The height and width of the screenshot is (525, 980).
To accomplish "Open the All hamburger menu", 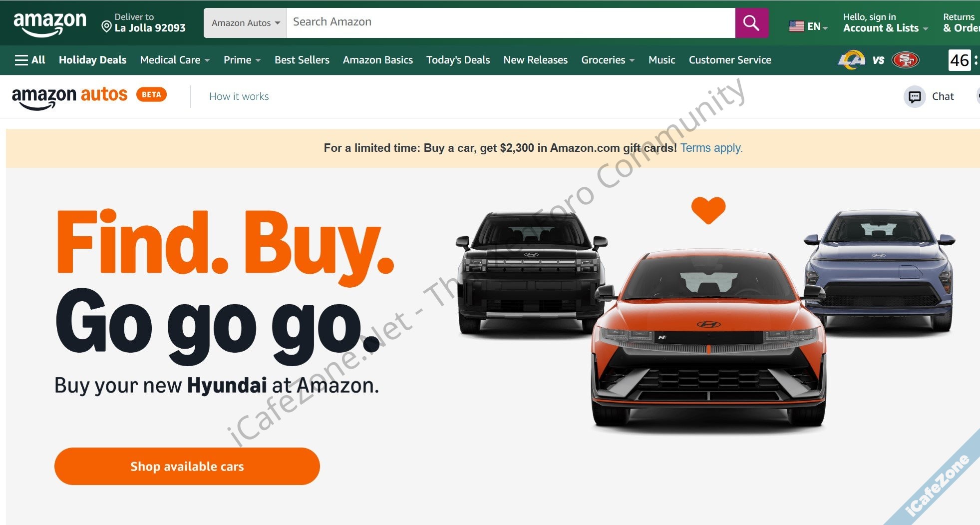I will point(30,60).
